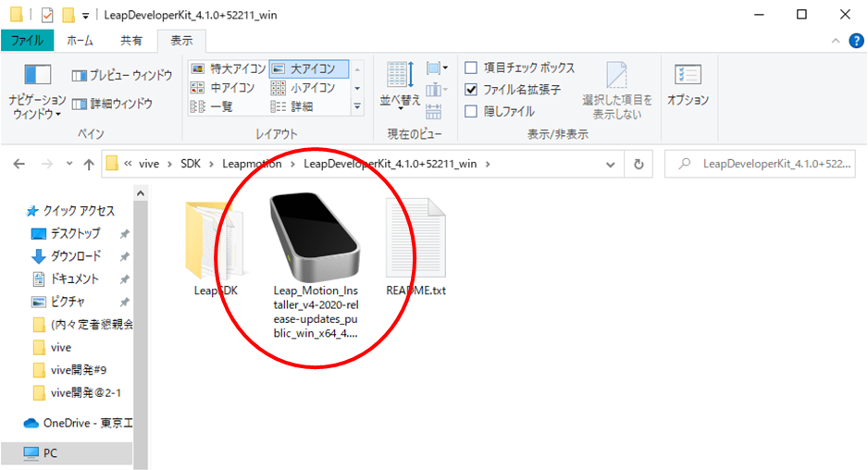Image resolution: width=868 pixels, height=470 pixels.
Task: Expand the address bar history dropdown
Action: [x=610, y=165]
